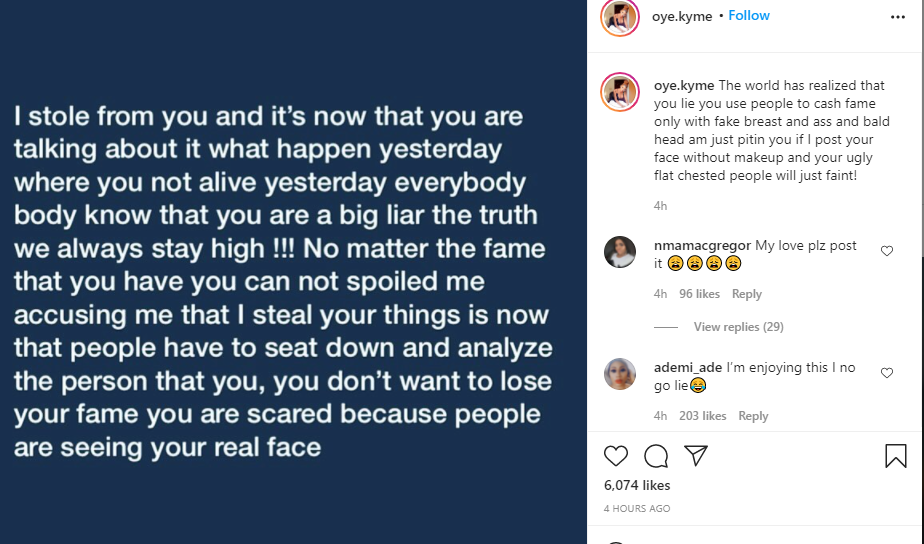This screenshot has height=544, width=924.
Task: Like ademi_ade's comment with the heart
Action: 887,373
